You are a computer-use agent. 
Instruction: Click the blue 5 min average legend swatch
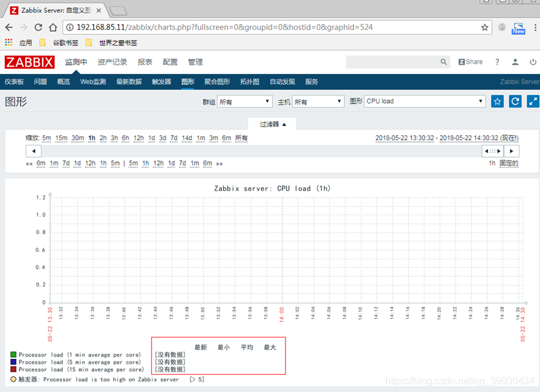[13, 361]
